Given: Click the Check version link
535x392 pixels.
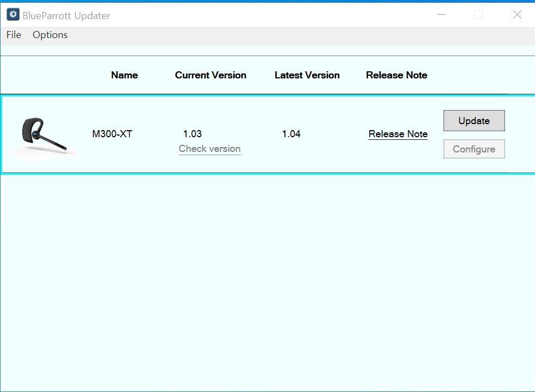Looking at the screenshot, I should coord(210,149).
